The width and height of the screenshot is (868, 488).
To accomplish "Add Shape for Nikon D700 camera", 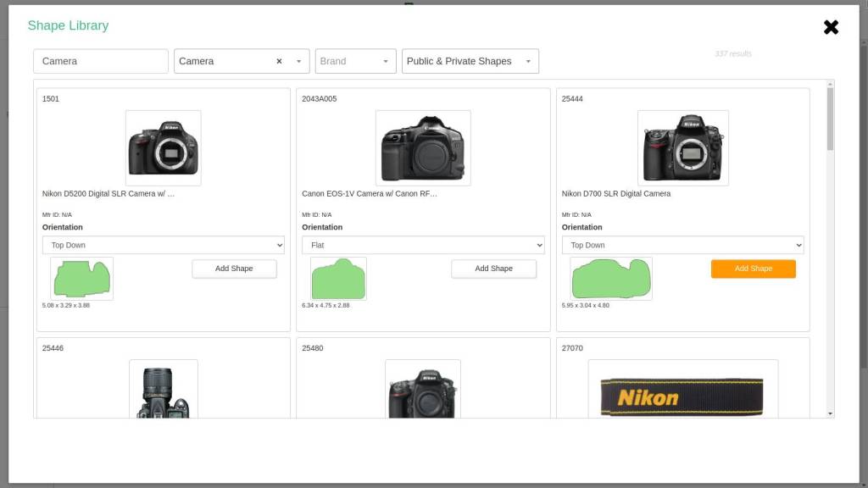I will pos(754,269).
